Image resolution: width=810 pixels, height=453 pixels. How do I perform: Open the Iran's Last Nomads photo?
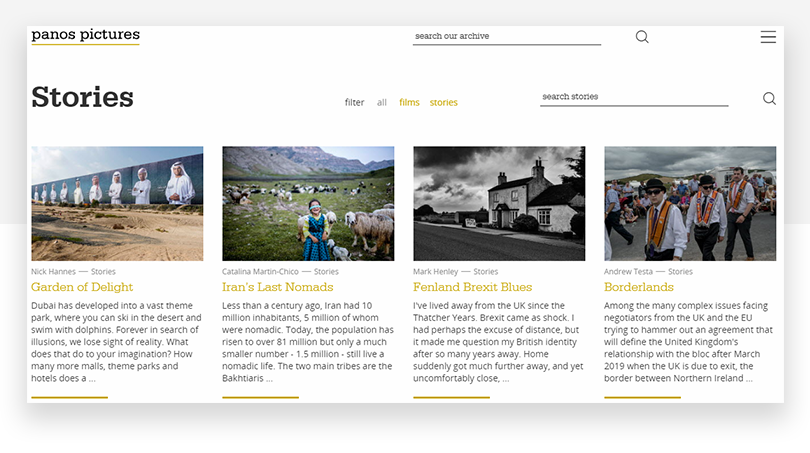pyautogui.click(x=308, y=203)
